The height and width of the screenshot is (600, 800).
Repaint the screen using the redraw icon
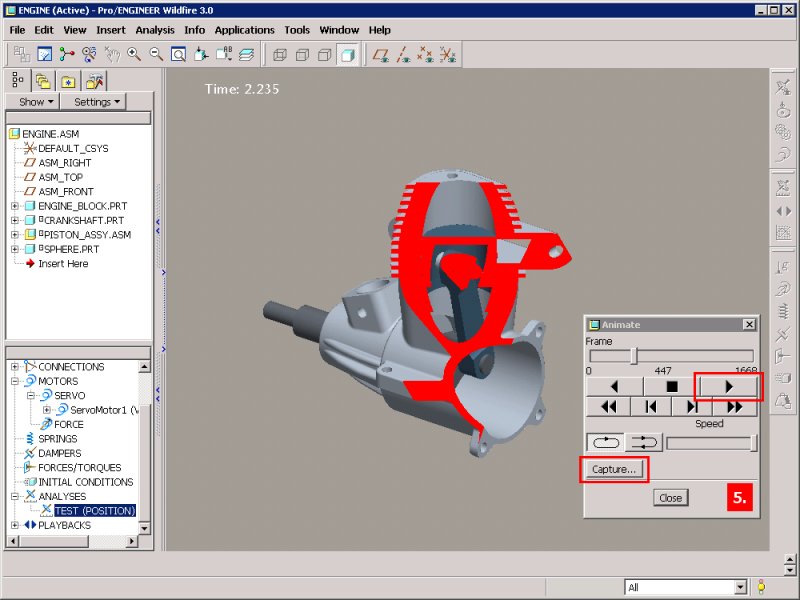coord(44,54)
